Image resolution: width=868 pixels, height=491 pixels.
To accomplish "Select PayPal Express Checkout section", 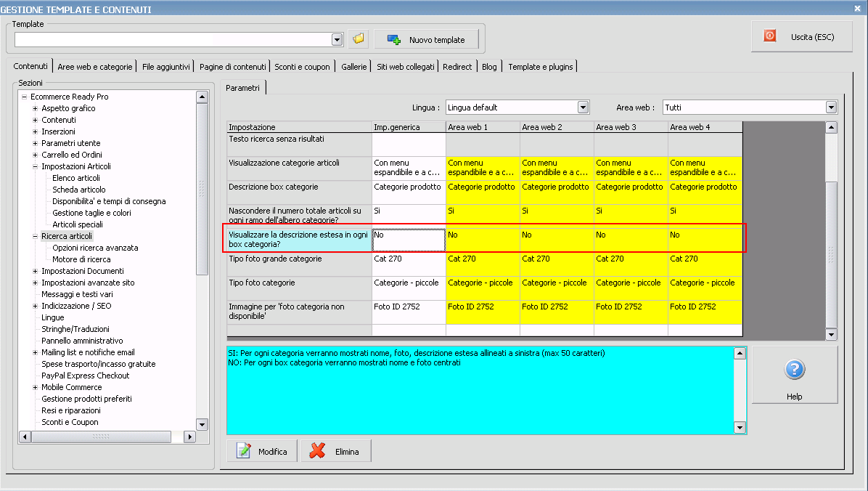I will [85, 376].
